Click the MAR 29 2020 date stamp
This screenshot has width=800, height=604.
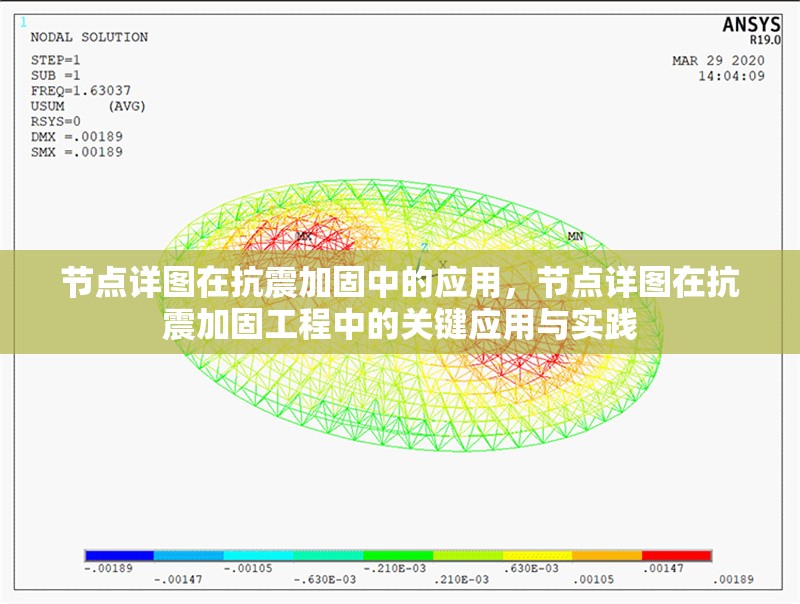(718, 61)
